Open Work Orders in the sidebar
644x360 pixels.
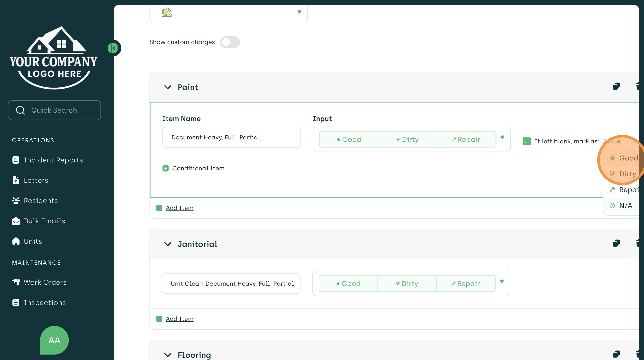tap(45, 282)
